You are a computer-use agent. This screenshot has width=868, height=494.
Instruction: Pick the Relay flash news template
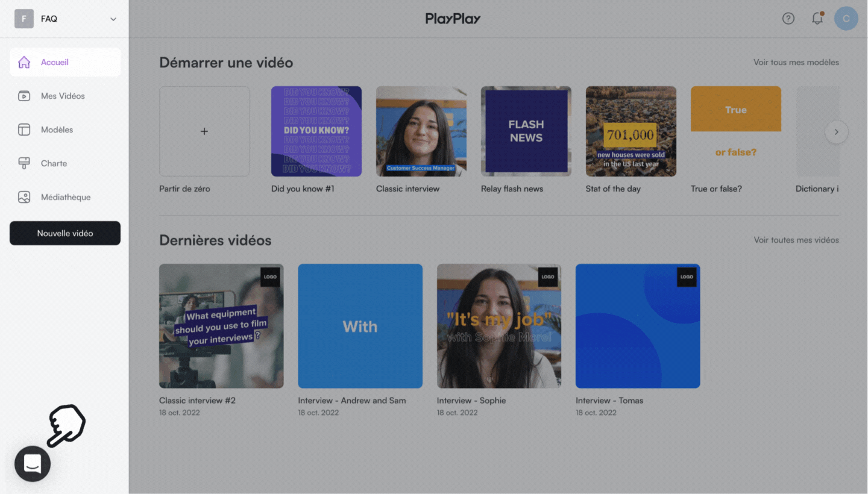click(x=526, y=131)
